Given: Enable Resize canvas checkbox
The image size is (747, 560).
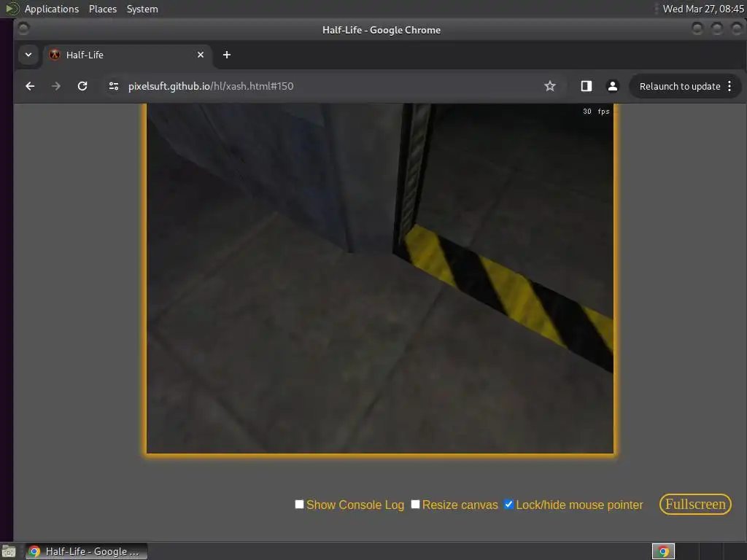Looking at the screenshot, I should pyautogui.click(x=415, y=505).
